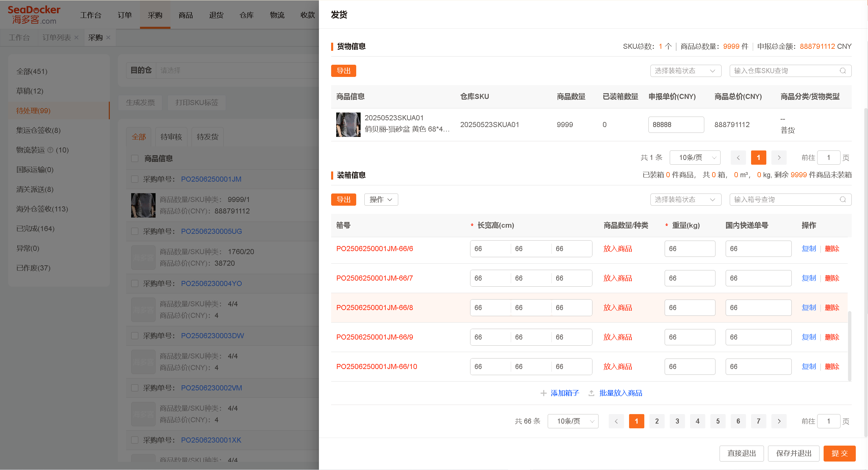
Task: Open the 采购 top menu
Action: [155, 15]
